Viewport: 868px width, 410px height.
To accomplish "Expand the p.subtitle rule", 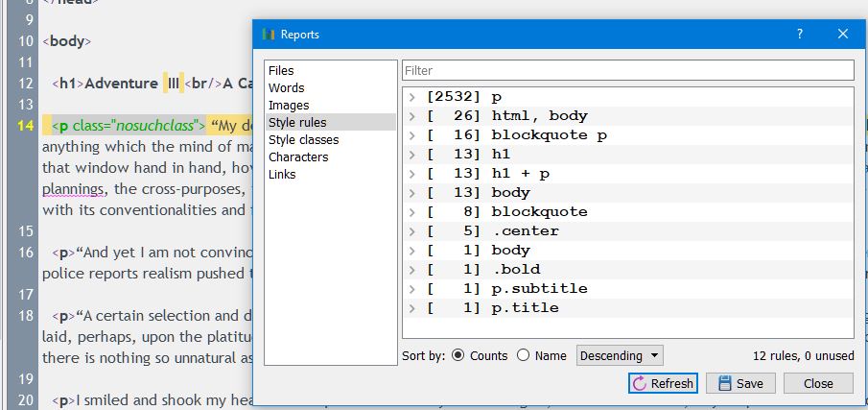I will tap(411, 289).
